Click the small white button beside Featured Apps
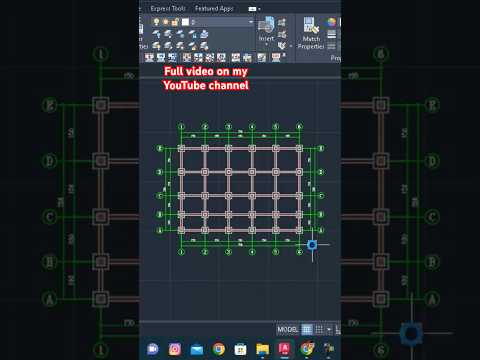 (x=252, y=9)
